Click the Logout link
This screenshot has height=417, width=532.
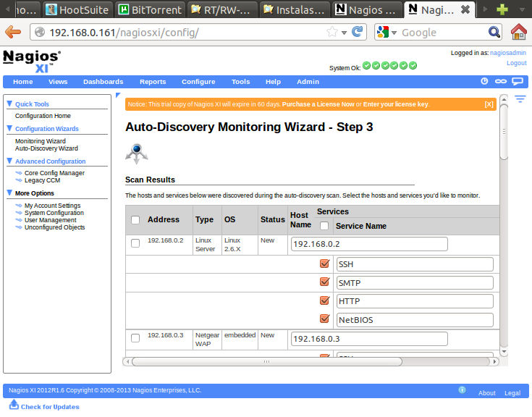pyautogui.click(x=516, y=63)
